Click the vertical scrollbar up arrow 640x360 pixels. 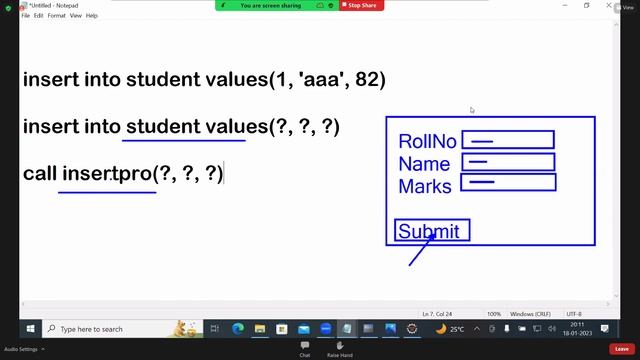tap(616, 24)
